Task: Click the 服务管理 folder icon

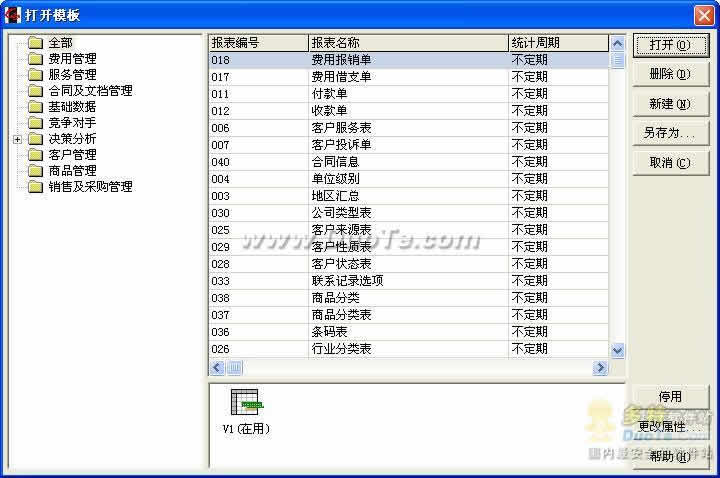Action: pos(35,75)
